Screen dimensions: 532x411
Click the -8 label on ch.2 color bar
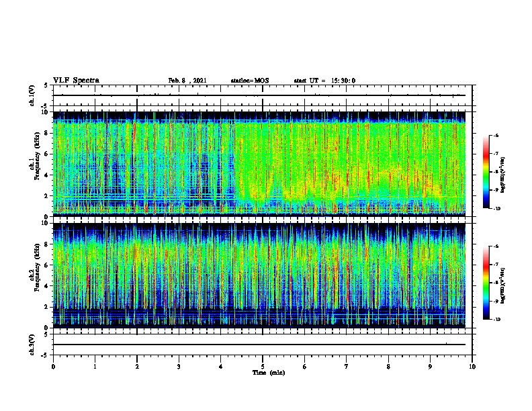pyautogui.click(x=496, y=283)
